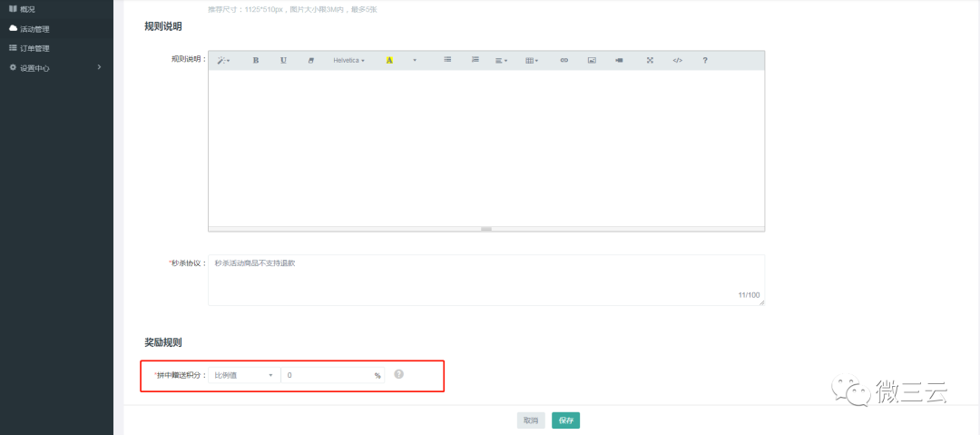Click the 概况 sidebar icon
980x435 pixels.
tap(13, 9)
